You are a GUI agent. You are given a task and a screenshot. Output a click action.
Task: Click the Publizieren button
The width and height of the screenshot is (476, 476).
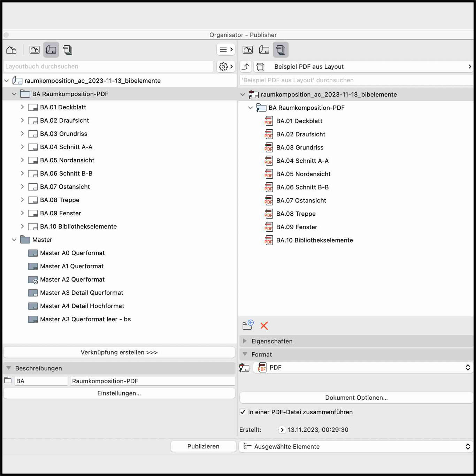tap(203, 446)
